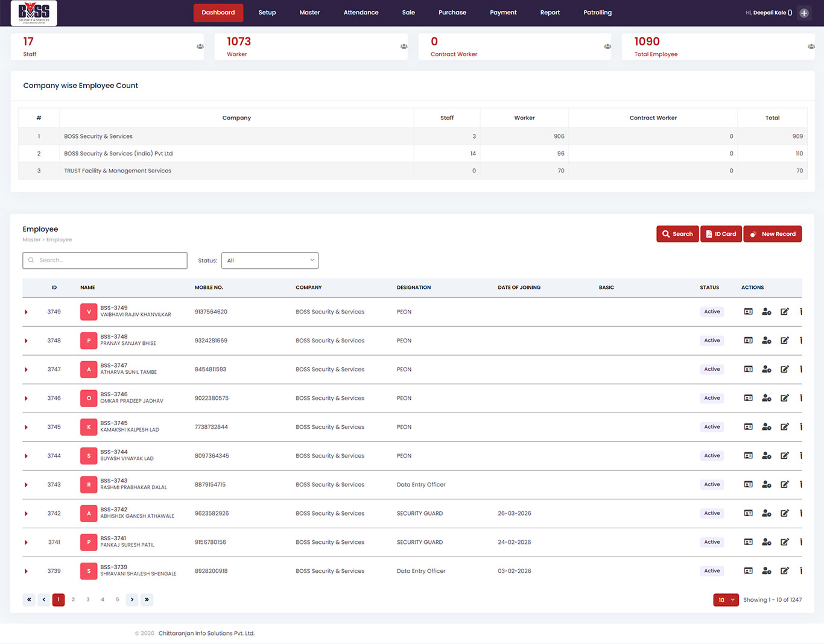824x644 pixels.
Task: Expand row details for employee 3749
Action: coord(27,312)
